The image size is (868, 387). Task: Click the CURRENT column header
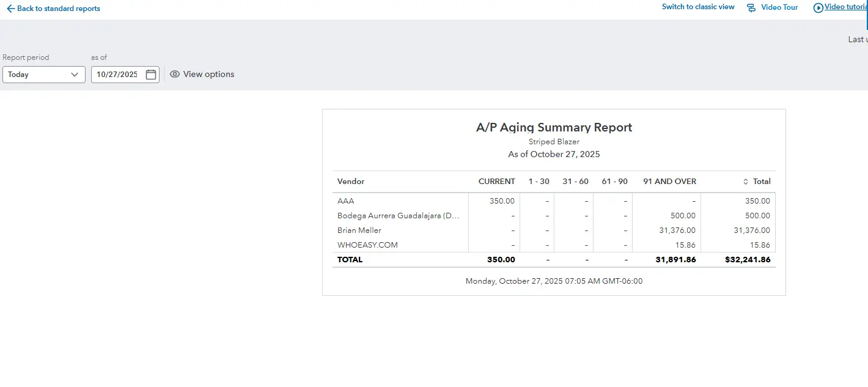point(496,182)
